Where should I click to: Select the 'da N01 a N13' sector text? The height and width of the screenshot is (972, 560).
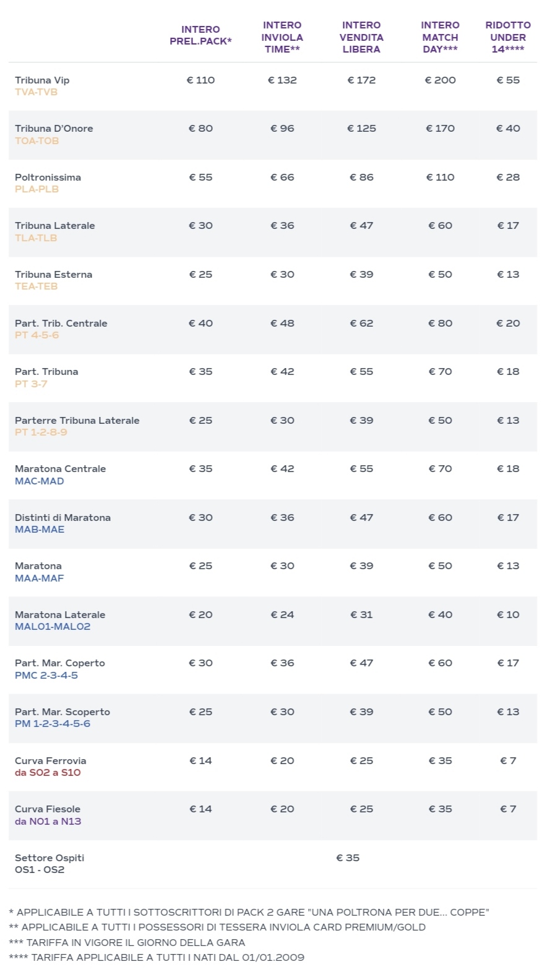click(48, 822)
